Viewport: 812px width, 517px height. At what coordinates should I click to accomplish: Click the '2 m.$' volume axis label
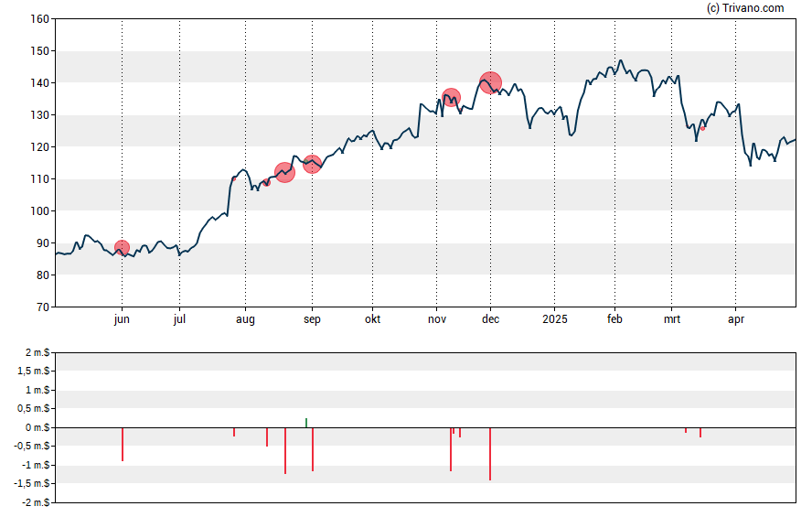[x=37, y=353]
